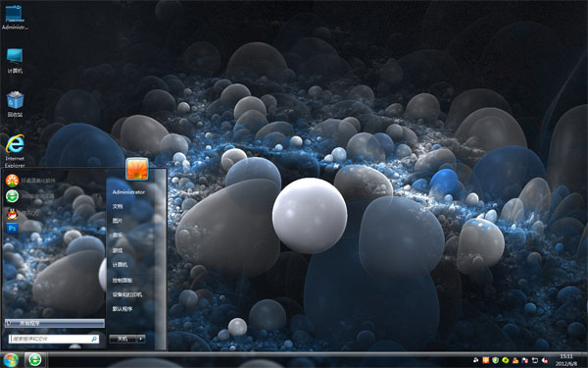Open 设备和打印机 (Devices and Printers)
Screen dimensions: 588x368
(127, 294)
